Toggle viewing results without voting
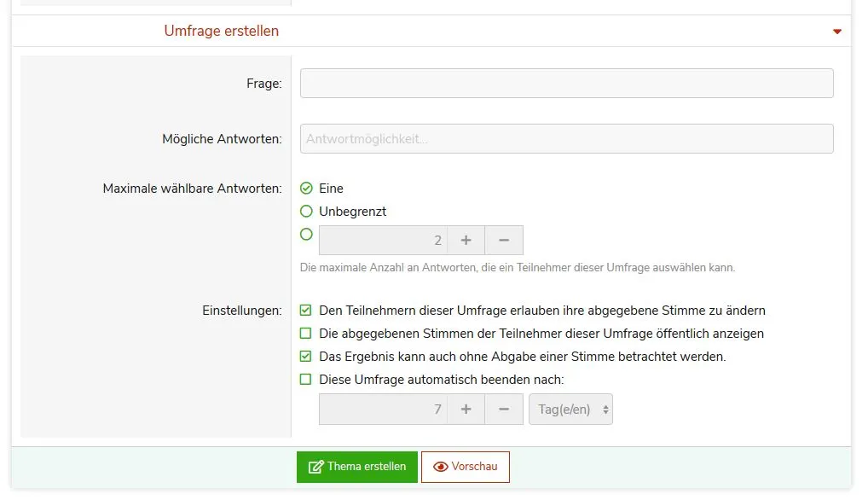868x500 pixels. click(306, 357)
